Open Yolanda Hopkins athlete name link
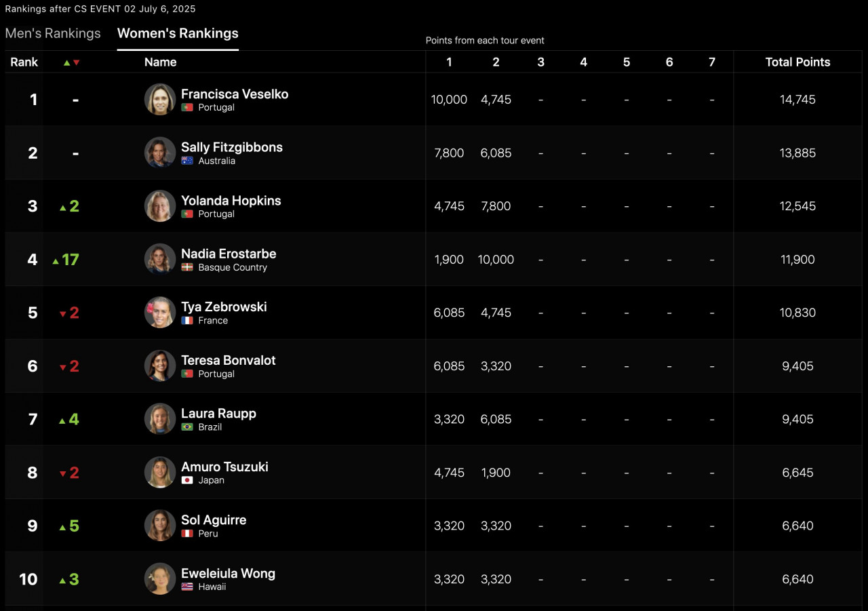Image resolution: width=868 pixels, height=611 pixels. (x=231, y=201)
